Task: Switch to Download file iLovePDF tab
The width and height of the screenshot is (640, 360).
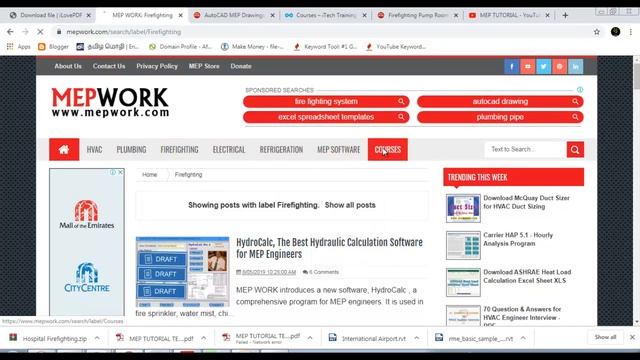Action: click(x=51, y=15)
